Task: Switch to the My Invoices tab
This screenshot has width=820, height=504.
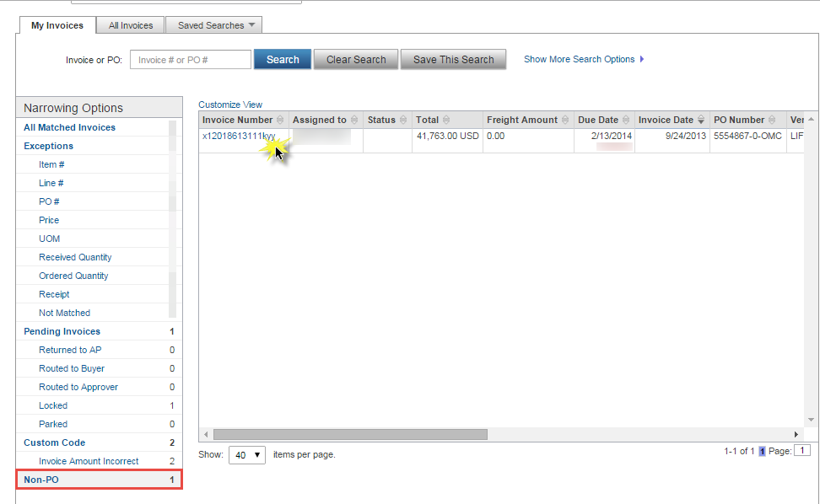Action: (56, 25)
